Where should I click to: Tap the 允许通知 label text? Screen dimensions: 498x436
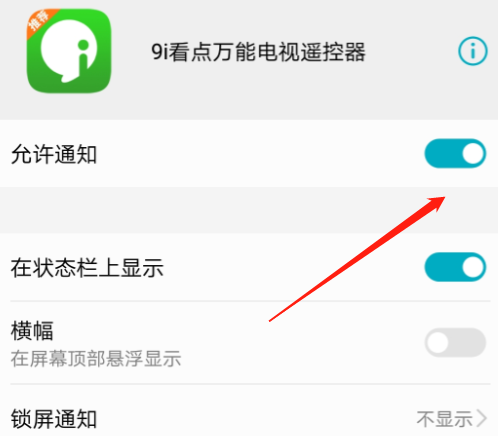coord(54,154)
